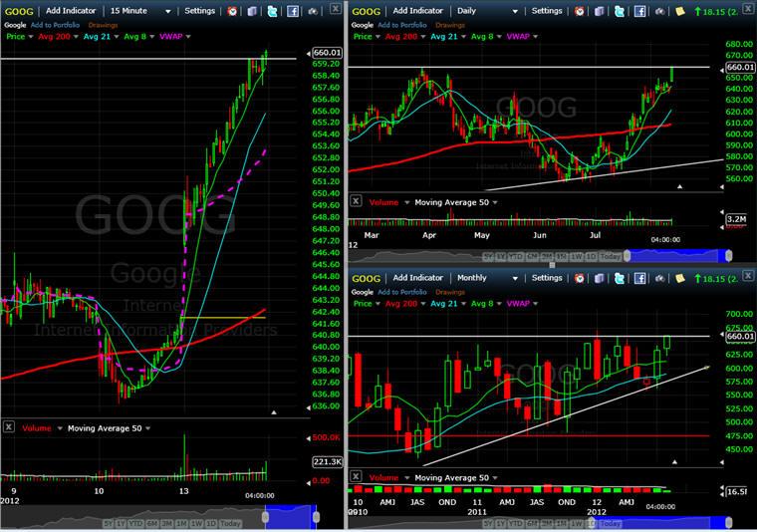The height and width of the screenshot is (532, 757).
Task: Open yellow sticky note in Monthly chart
Action: point(680,278)
